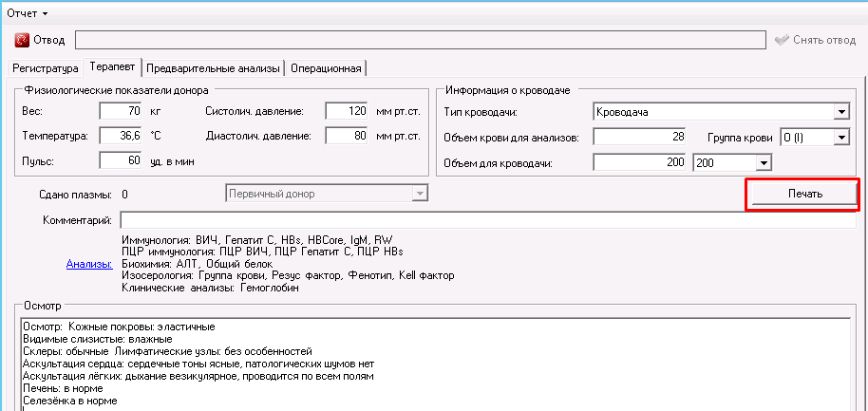
Task: Click the Пульс value field
Action: coord(120,160)
